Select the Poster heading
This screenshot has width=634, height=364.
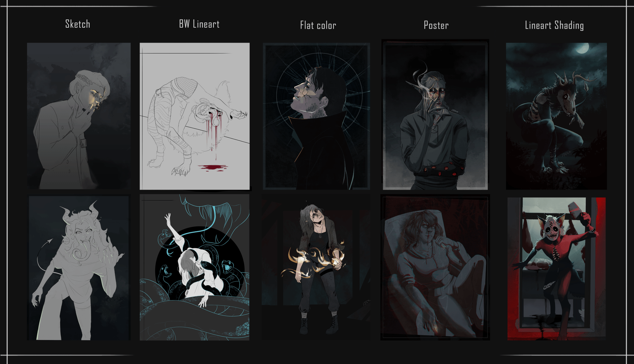[436, 25]
